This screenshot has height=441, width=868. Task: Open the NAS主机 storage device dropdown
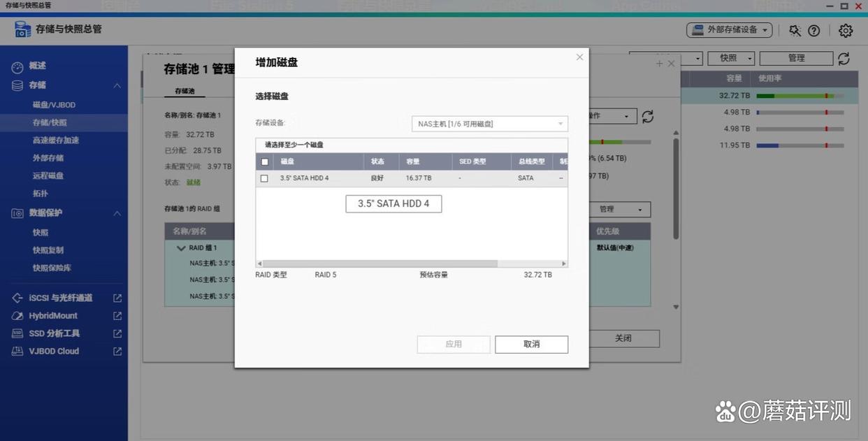(489, 124)
